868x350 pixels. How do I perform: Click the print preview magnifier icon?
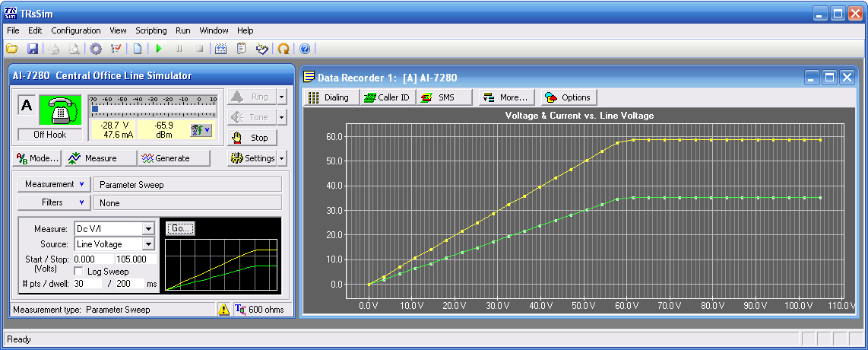coord(74,49)
